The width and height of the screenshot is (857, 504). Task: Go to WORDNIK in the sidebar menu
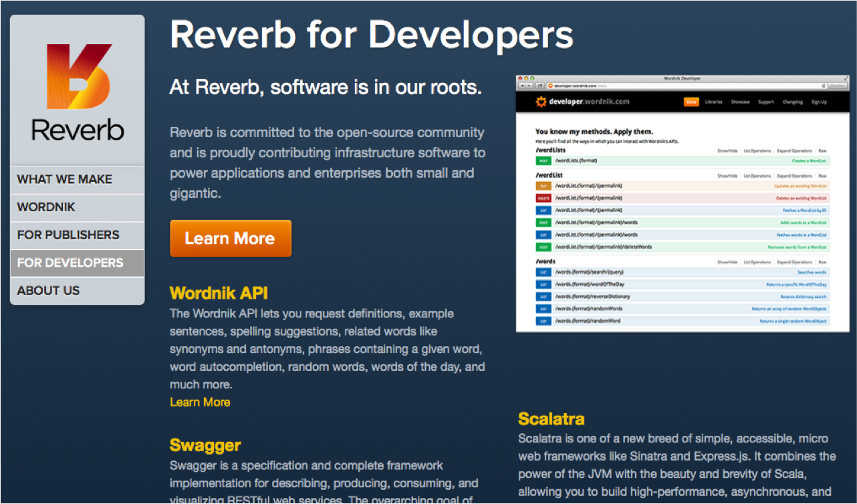[78, 207]
